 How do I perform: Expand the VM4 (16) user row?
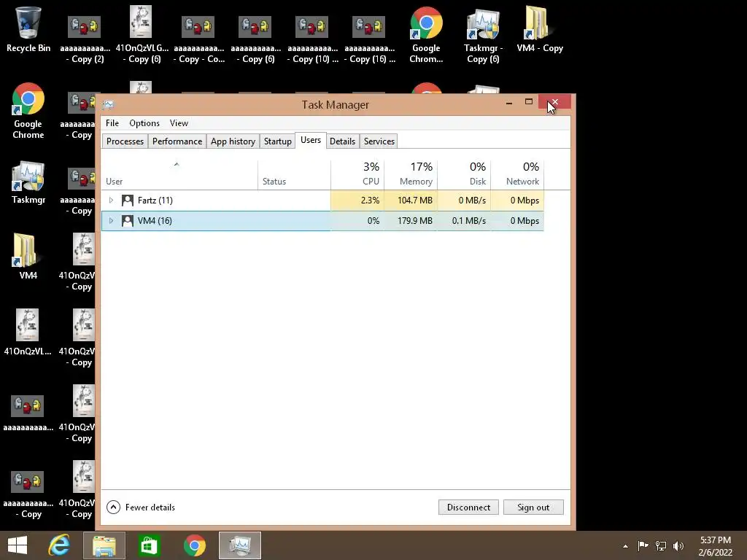point(111,221)
